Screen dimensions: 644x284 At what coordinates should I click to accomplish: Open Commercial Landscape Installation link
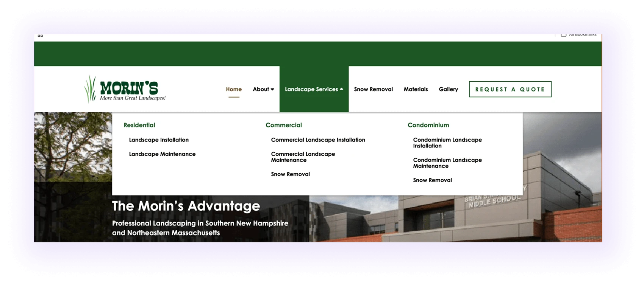pos(318,140)
